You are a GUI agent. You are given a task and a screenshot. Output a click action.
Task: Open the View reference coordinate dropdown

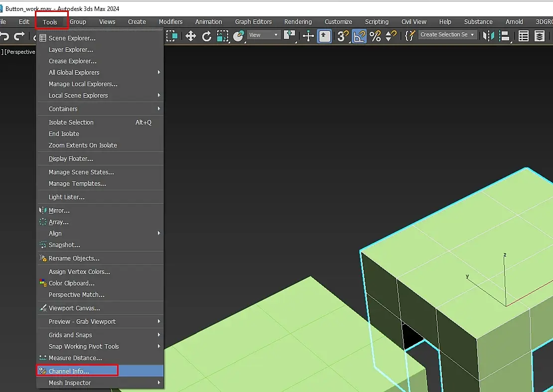(264, 35)
